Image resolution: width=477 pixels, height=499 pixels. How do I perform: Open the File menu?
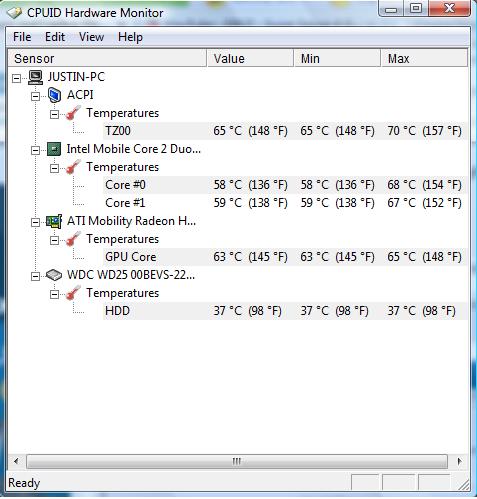[x=22, y=37]
